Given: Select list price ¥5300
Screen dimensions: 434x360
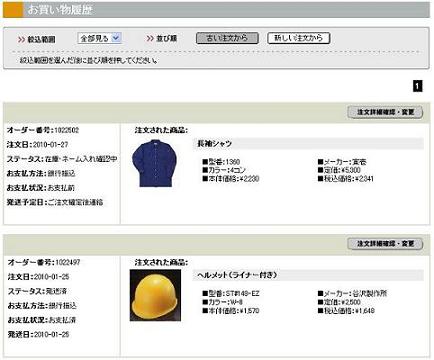Looking at the screenshot, I should (351, 170).
